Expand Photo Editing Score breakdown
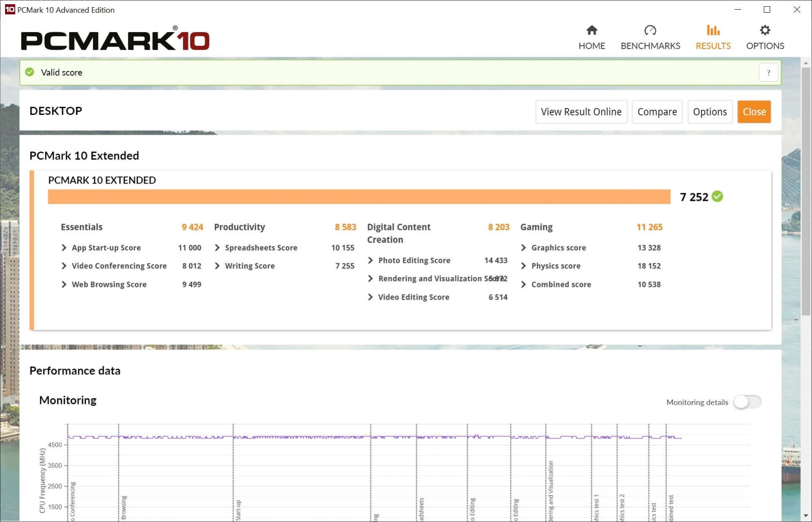This screenshot has height=522, width=812. point(371,260)
